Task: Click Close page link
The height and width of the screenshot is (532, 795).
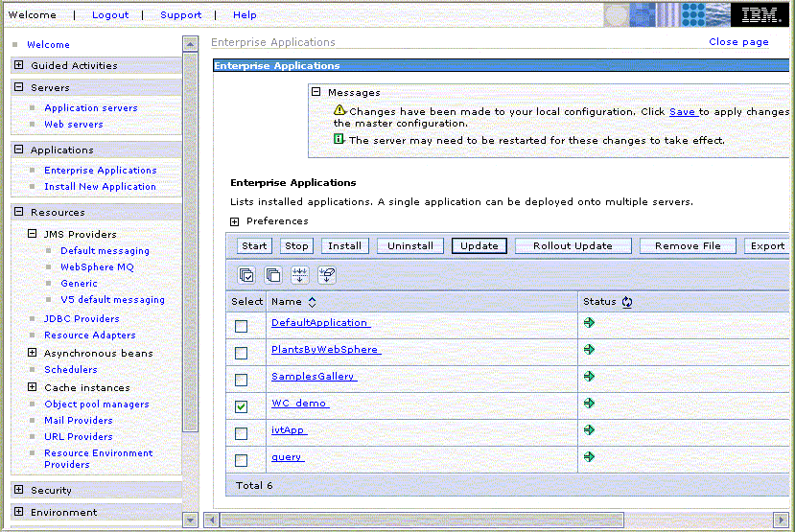Action: 738,42
